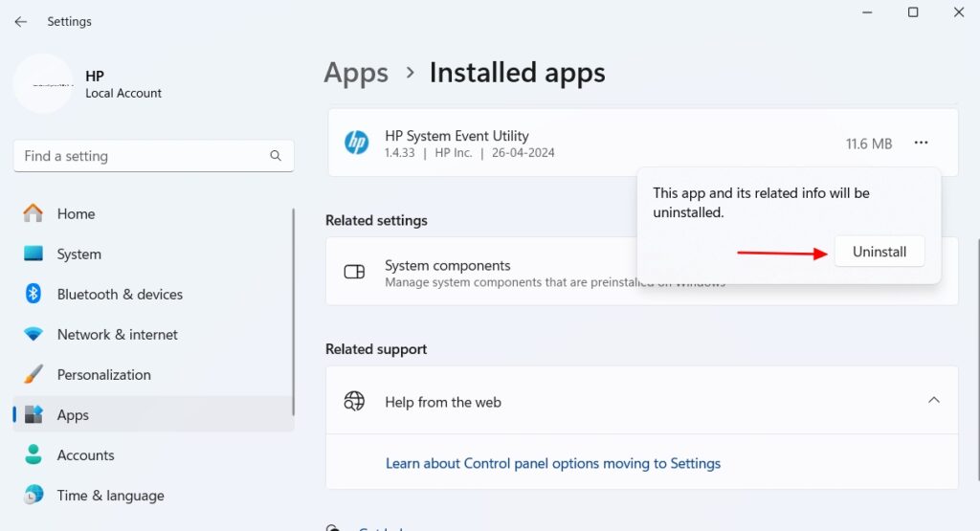Select the Apps sidebar item
The width and height of the screenshot is (980, 531).
tap(153, 415)
